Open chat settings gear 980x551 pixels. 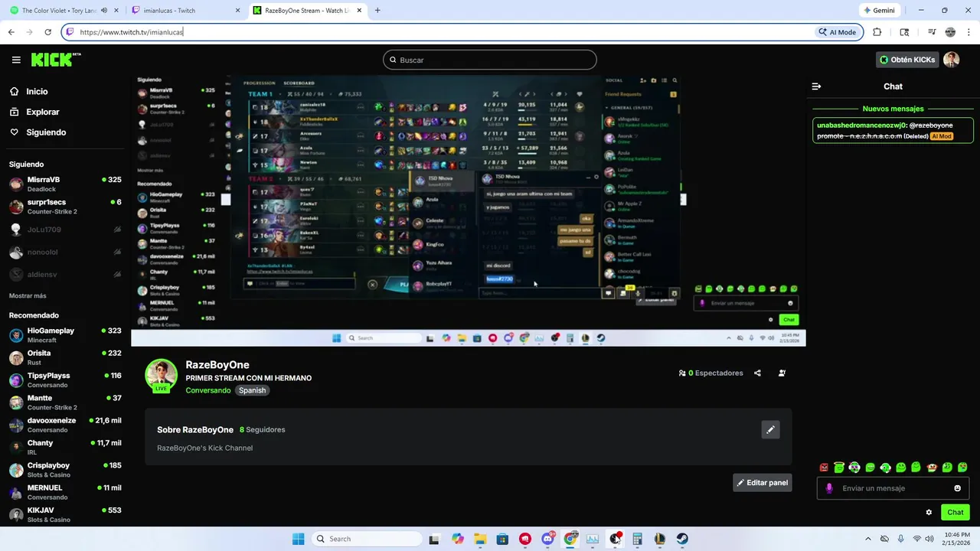[929, 513]
